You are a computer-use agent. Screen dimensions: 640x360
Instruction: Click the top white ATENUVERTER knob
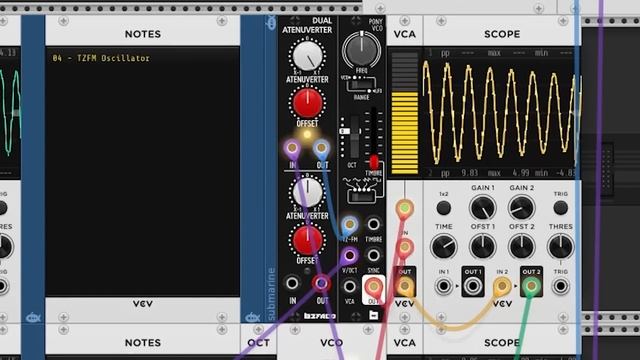[307, 56]
